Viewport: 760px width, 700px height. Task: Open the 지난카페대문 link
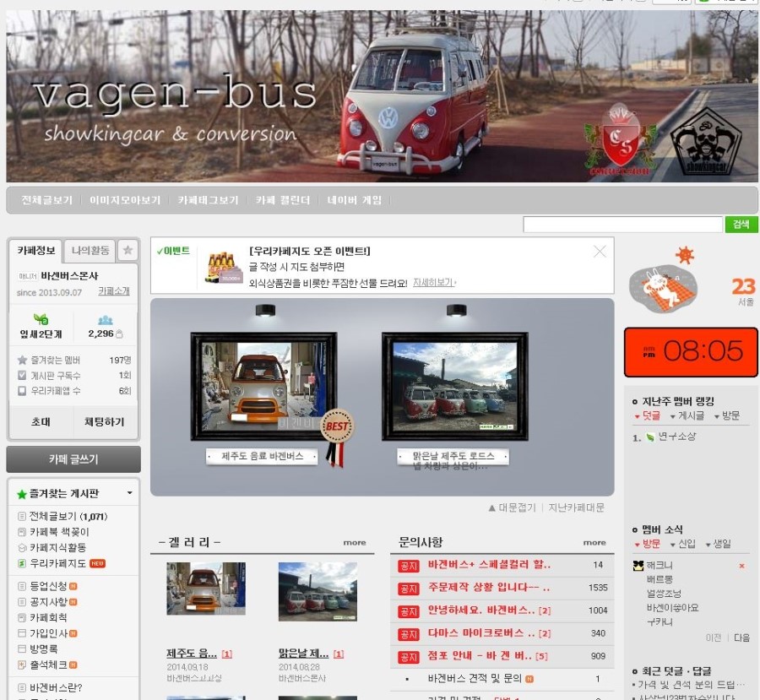click(x=576, y=507)
